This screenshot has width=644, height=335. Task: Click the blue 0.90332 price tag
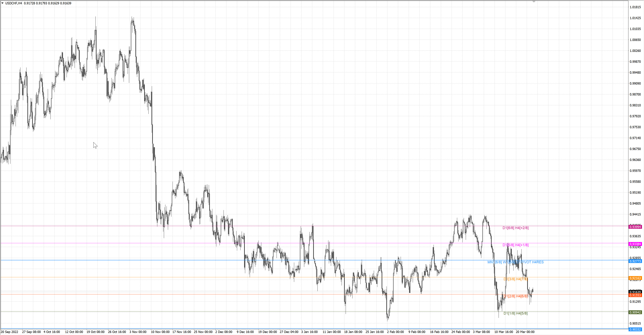point(635,329)
